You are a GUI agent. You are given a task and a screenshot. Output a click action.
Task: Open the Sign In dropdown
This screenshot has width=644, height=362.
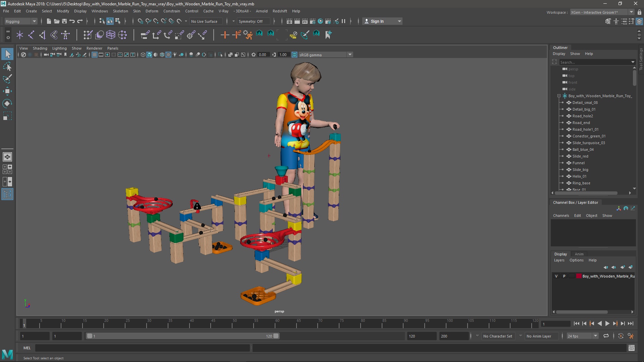382,21
